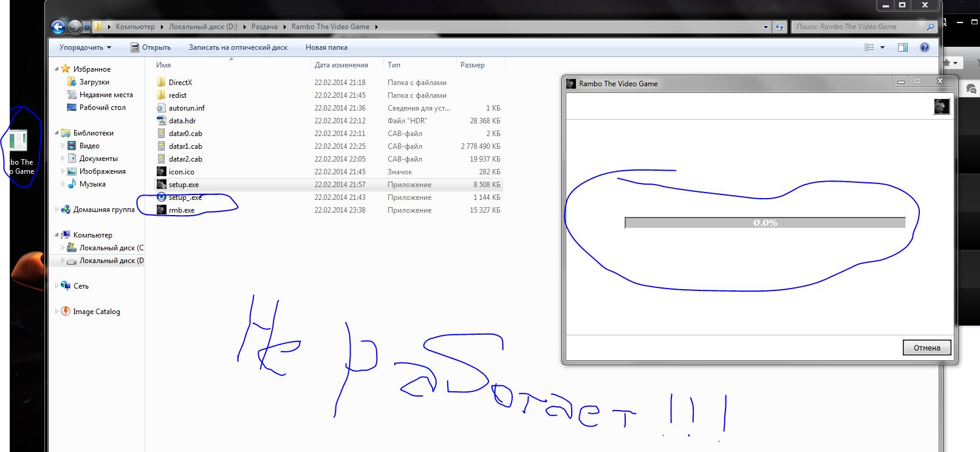Image resolution: width=980 pixels, height=452 pixels.
Task: Collapse the 'Избранное' group in navigation pane
Action: pyautogui.click(x=57, y=69)
